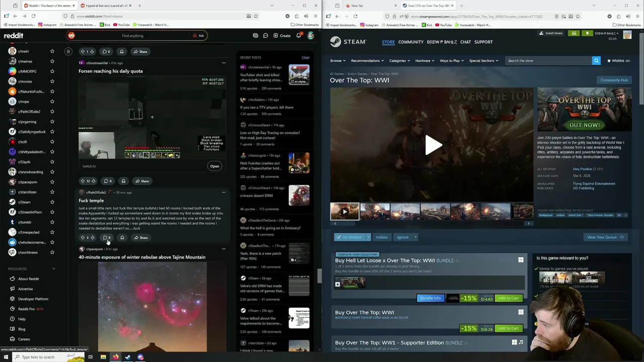Open twitch.tv link with Open button

click(214, 166)
